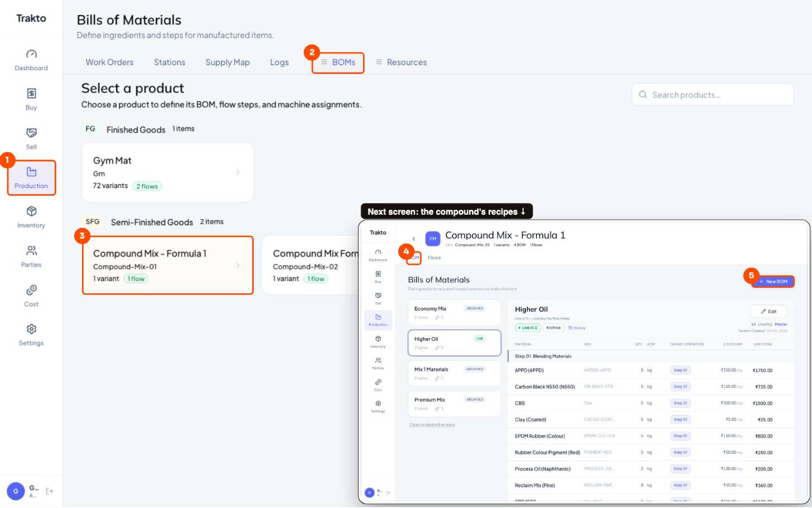Screen dimensions: 812x508
Task: Switch to the Resources tab
Action: [401, 62]
